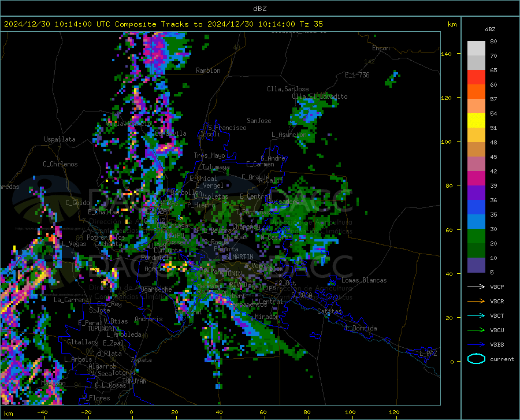Viewport: 520px width, 420px height.
Task: Pick the yellow 51–54 dBZ legend swatch
Action: coord(476,121)
